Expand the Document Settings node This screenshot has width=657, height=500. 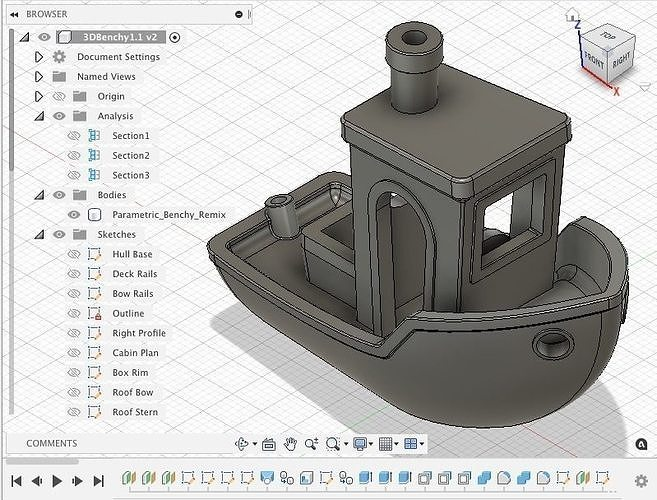[x=39, y=57]
